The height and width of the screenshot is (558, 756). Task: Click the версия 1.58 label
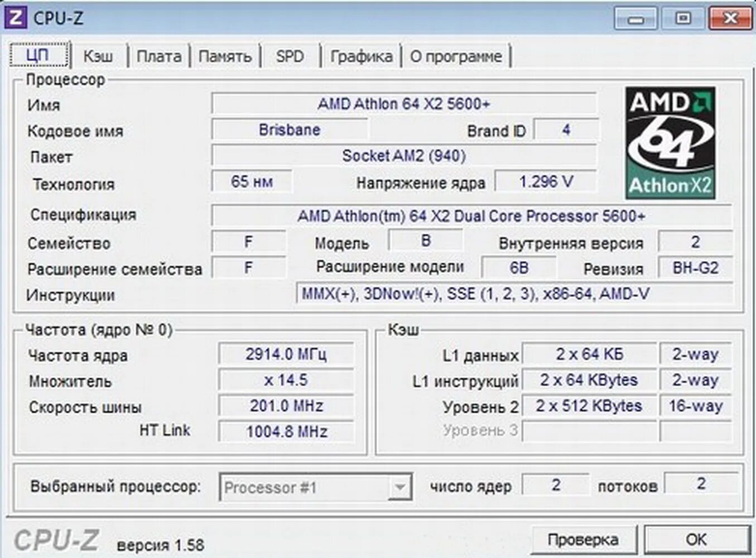[161, 545]
